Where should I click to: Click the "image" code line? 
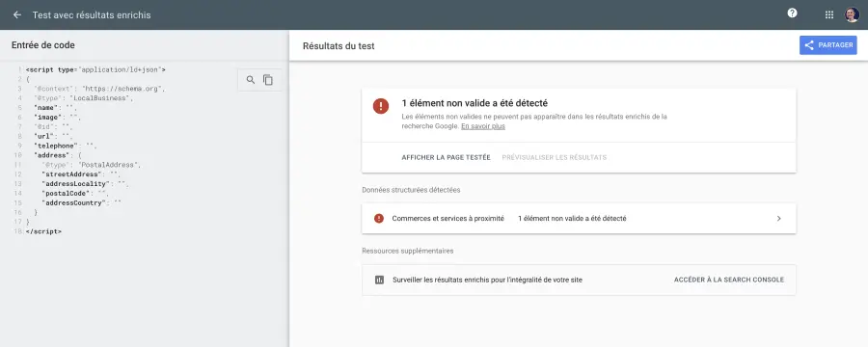(57, 118)
